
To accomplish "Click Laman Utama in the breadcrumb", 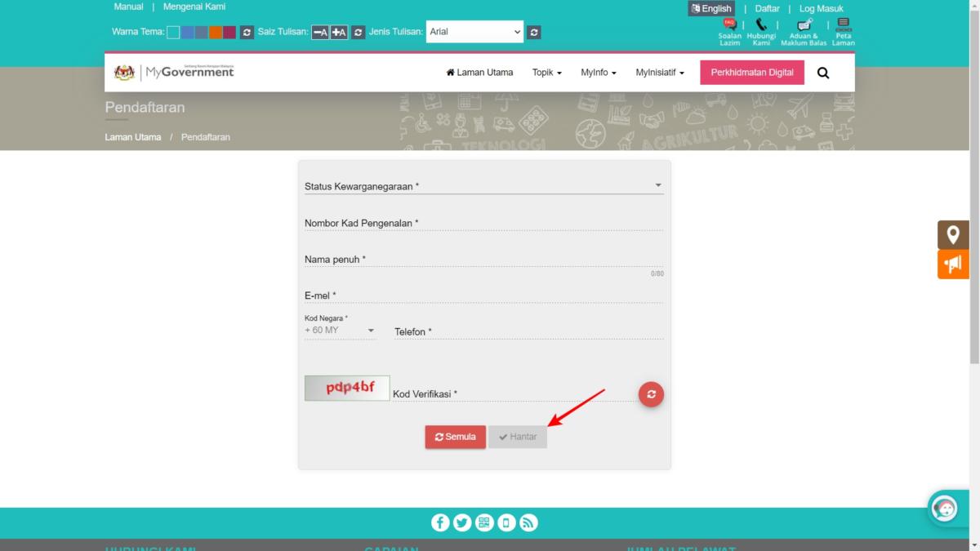I will 133,137.
